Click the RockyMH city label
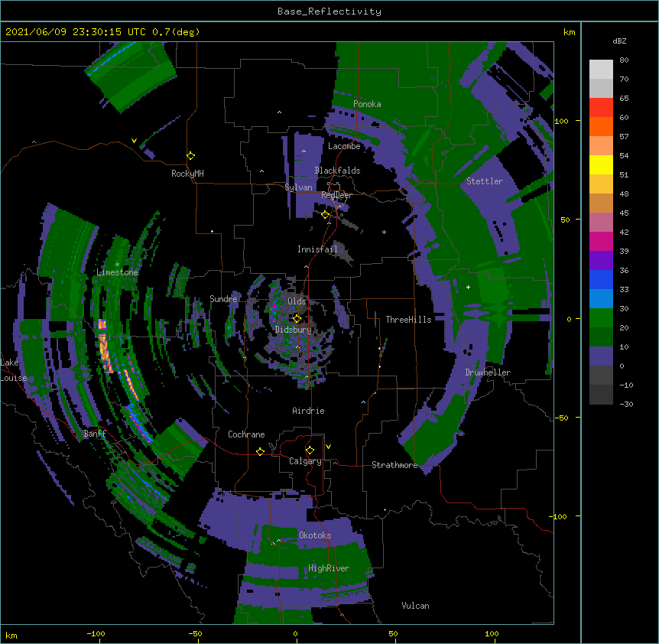Image resolution: width=659 pixels, height=644 pixels. (187, 173)
